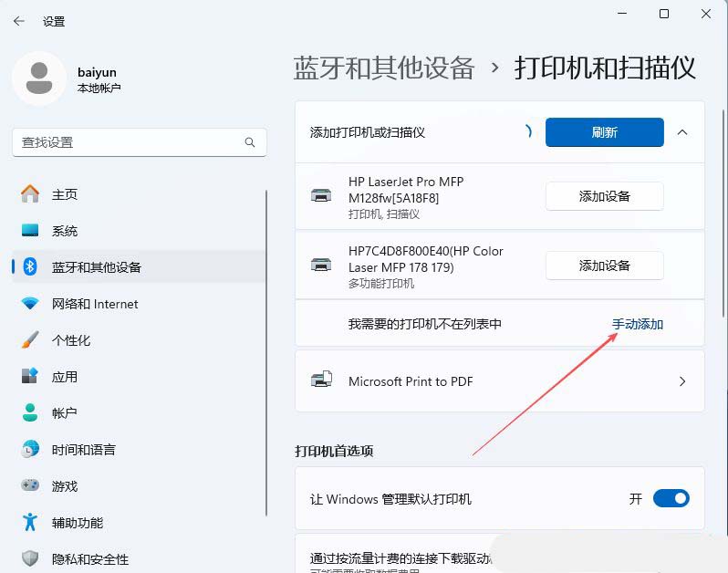This screenshot has width=728, height=573.
Task: Open 帐户 settings page
Action: click(139, 412)
